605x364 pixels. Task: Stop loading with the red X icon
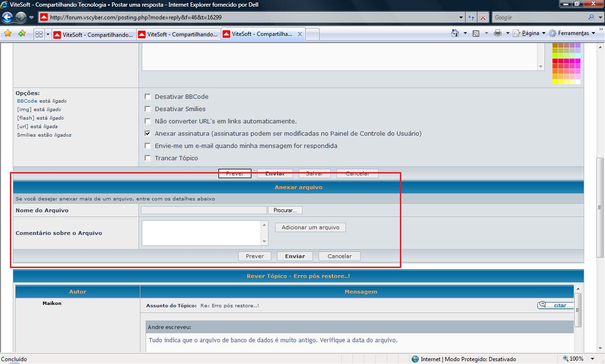[483, 17]
